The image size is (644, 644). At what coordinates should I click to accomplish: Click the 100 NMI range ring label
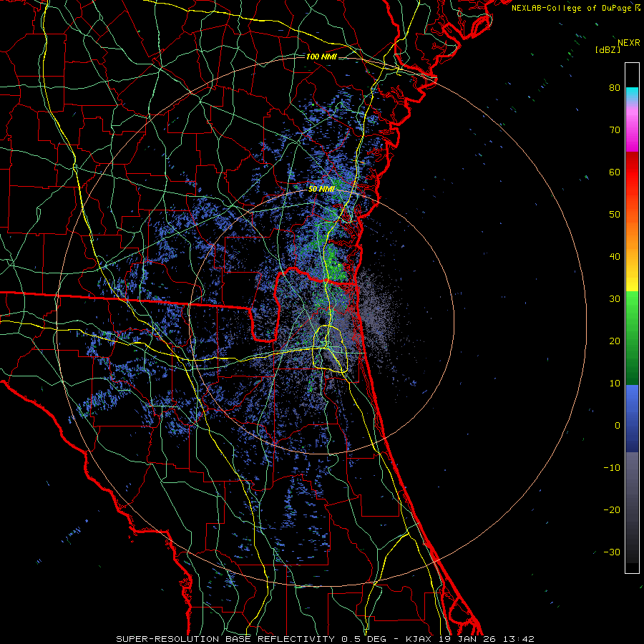point(321,57)
